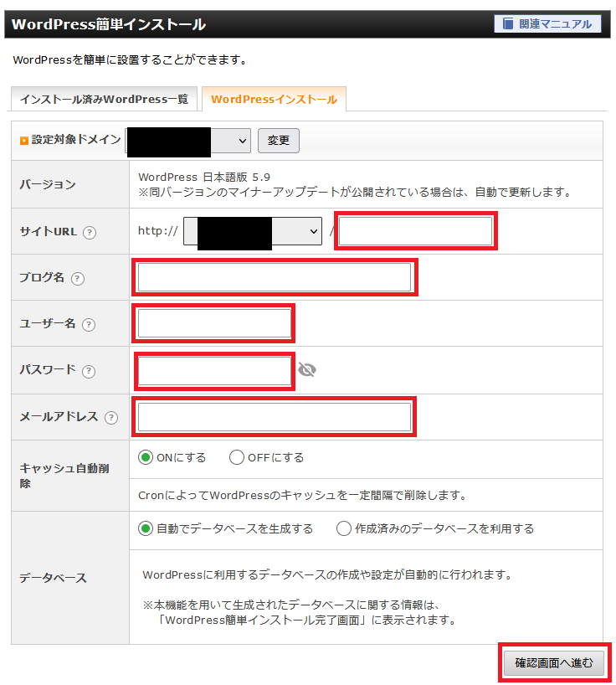Choose 自動でデータベースを生成する option
616x685 pixels.
coord(146,528)
